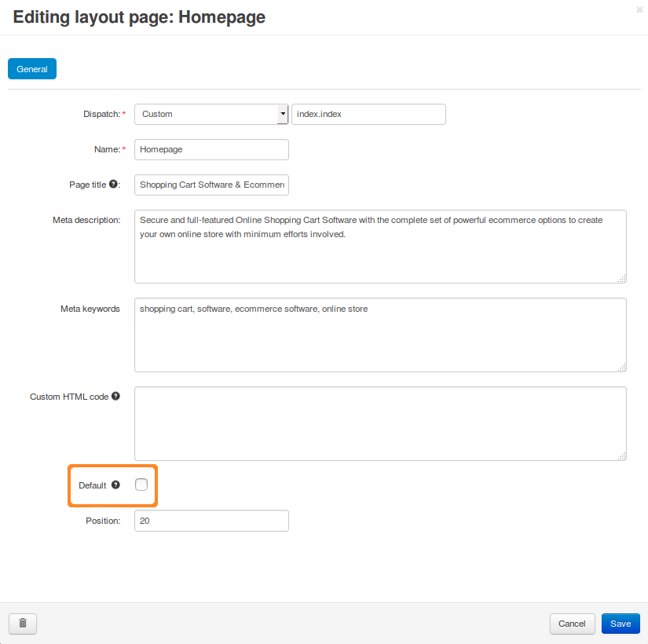This screenshot has width=648, height=644.
Task: Close the dialog with the X icon
Action: pos(639,9)
